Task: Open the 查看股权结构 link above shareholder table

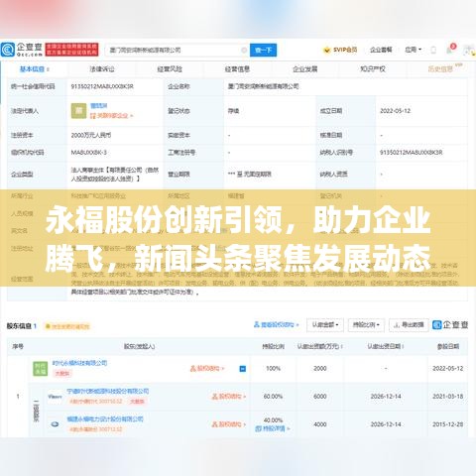Action: pos(277,324)
